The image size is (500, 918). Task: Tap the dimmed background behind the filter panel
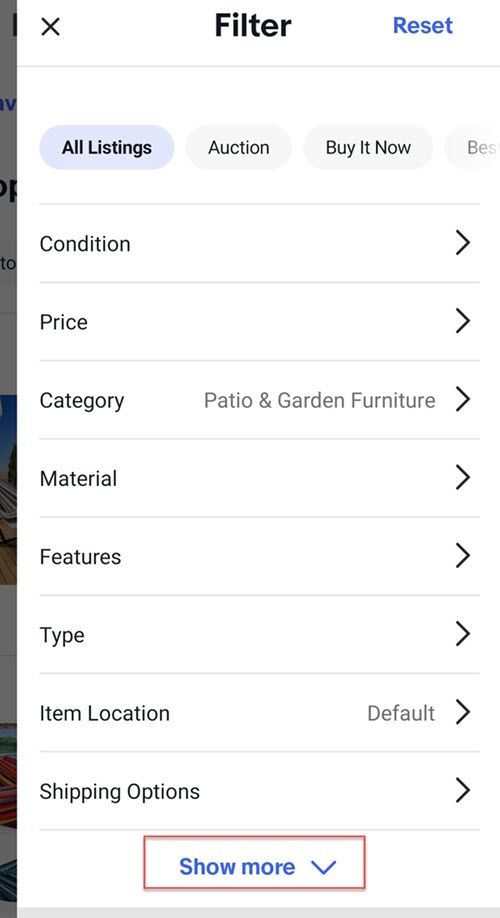click(x=8, y=468)
